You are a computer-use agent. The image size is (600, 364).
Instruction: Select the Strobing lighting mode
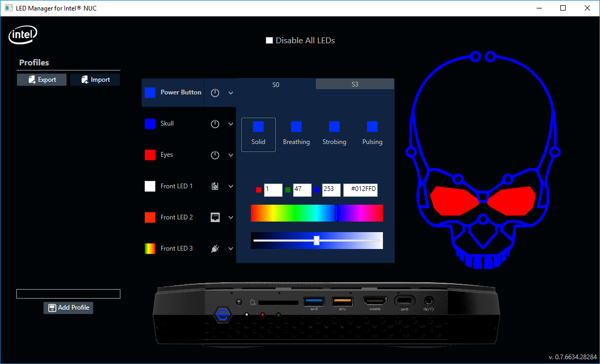[334, 135]
